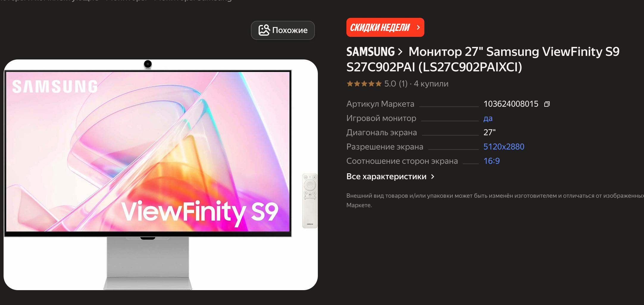Expand the Все характеристики chevron arrow
Viewport: 644px width, 305px height.
[x=433, y=177]
